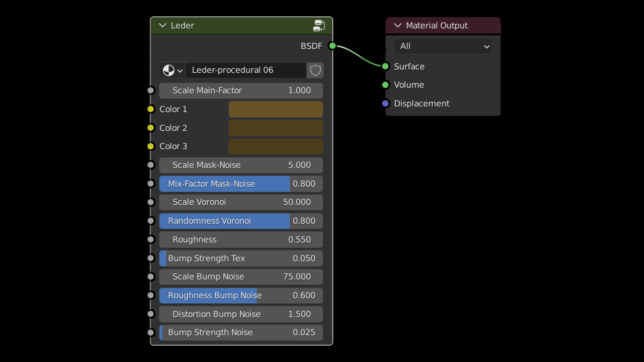Click the BSDF output socket
This screenshot has width=644, height=362.
332,46
